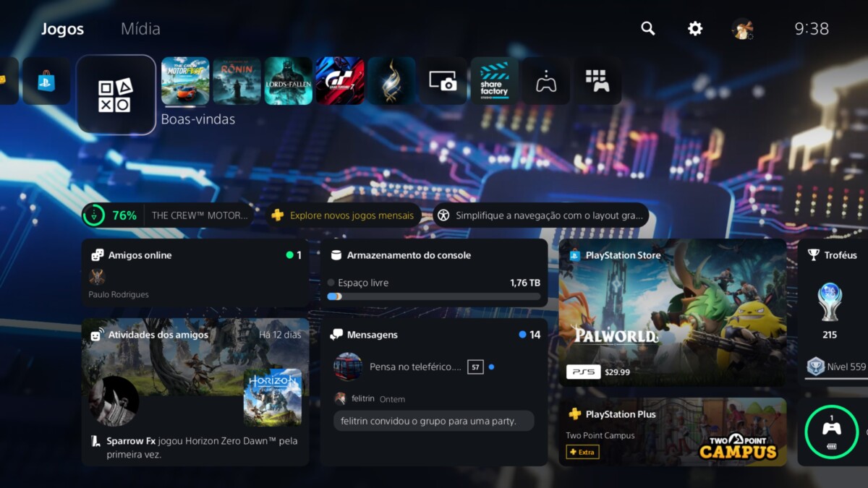Open the Troféus heading

tap(841, 255)
